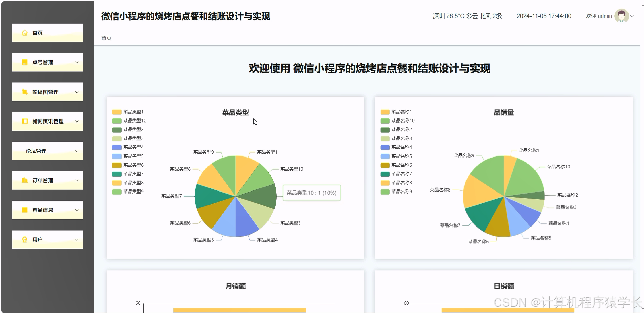This screenshot has width=644, height=313.
Task: Click the news icon on 新闻资讯管理
Action: pyautogui.click(x=24, y=121)
